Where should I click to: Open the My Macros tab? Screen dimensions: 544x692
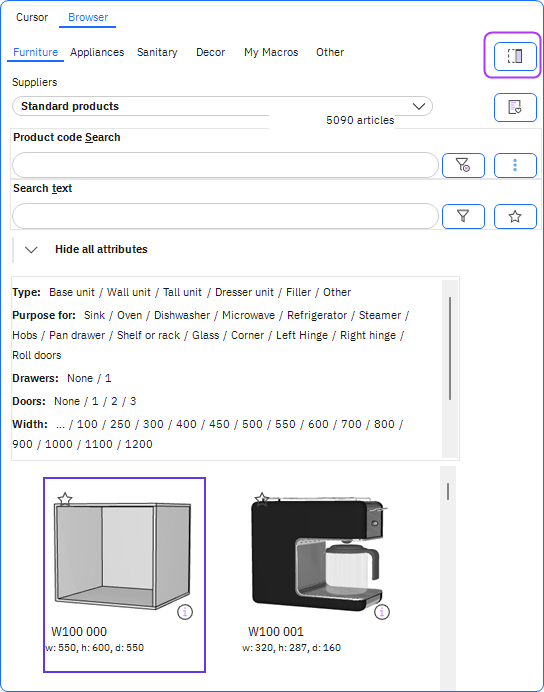pos(271,52)
